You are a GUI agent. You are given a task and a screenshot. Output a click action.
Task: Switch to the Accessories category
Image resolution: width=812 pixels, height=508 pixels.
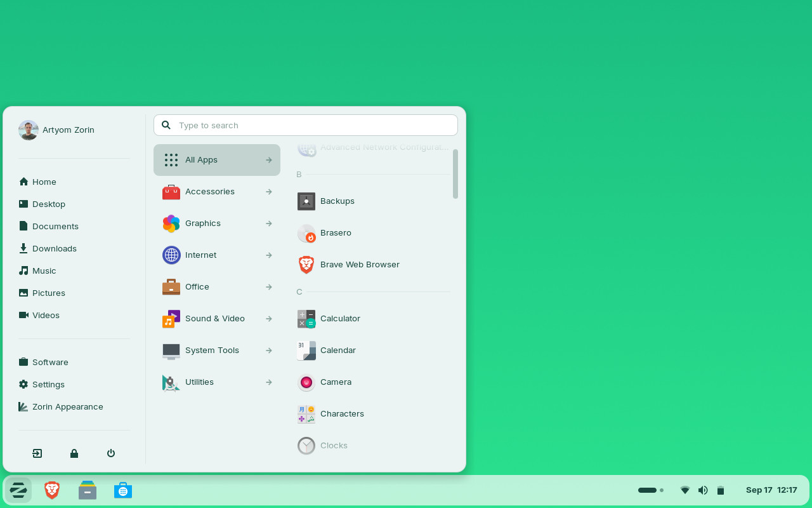(210, 191)
